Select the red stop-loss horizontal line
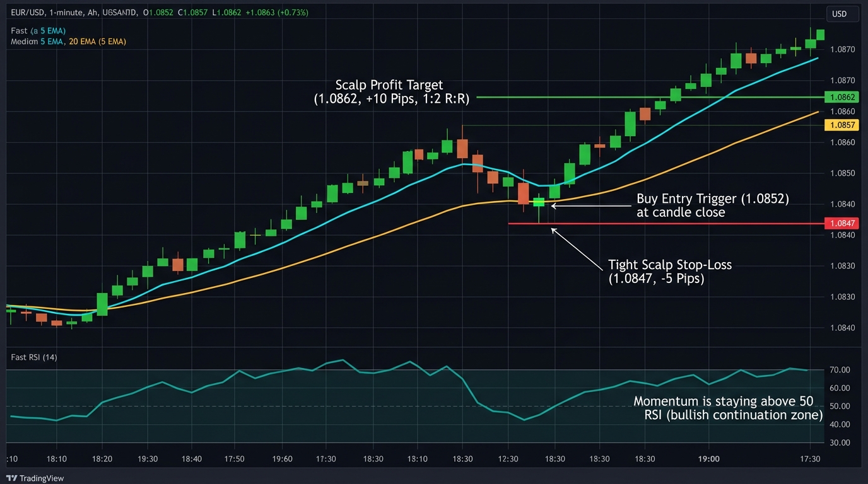The image size is (868, 484). point(666,224)
